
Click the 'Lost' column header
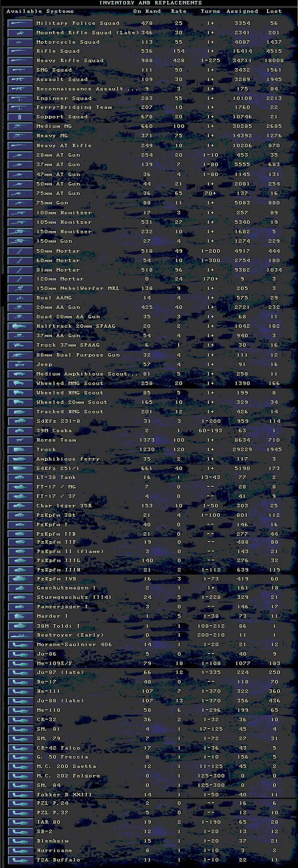point(274,11)
